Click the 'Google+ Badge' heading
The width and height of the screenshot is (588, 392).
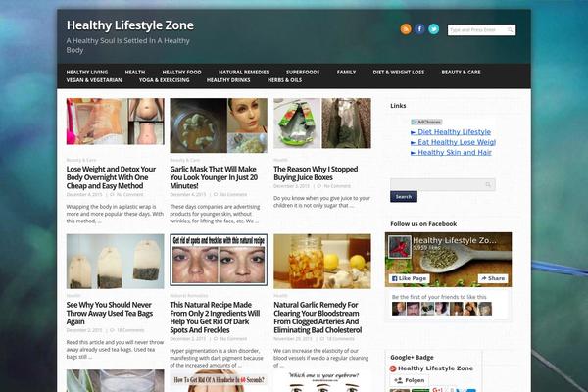tap(412, 357)
